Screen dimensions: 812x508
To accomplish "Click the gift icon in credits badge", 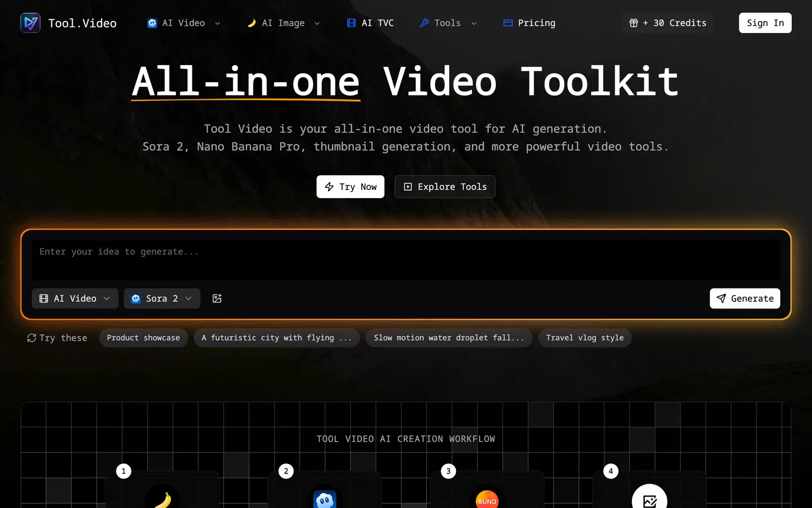I will [x=634, y=23].
